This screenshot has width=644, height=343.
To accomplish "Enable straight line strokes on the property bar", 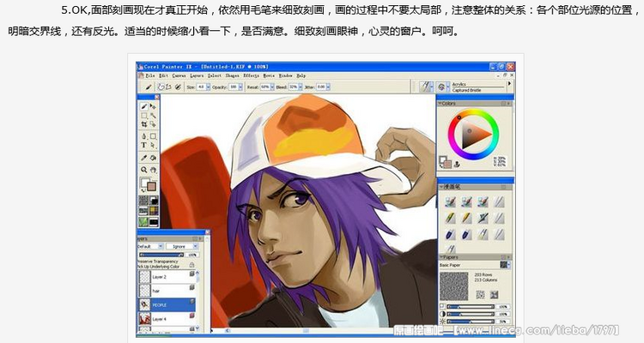I will [x=168, y=87].
